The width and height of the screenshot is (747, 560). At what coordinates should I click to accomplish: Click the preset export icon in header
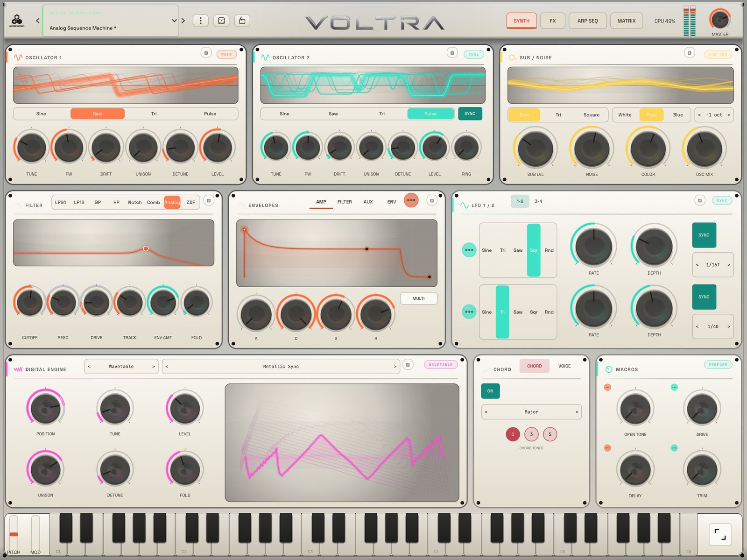[242, 21]
